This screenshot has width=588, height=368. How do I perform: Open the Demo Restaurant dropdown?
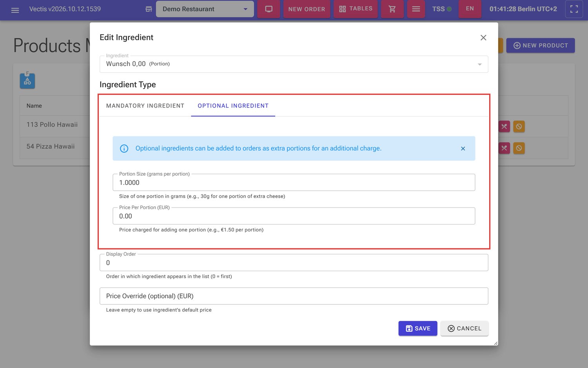[205, 9]
